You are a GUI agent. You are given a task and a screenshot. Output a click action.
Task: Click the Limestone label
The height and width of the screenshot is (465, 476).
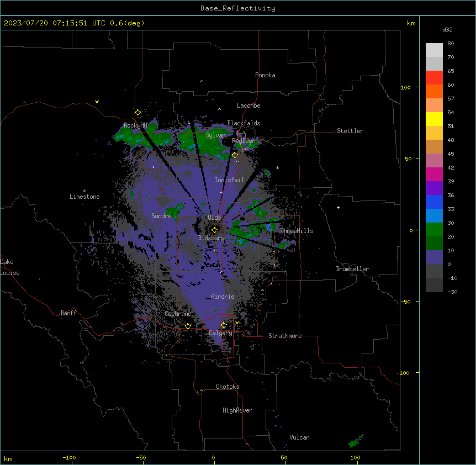coord(84,197)
